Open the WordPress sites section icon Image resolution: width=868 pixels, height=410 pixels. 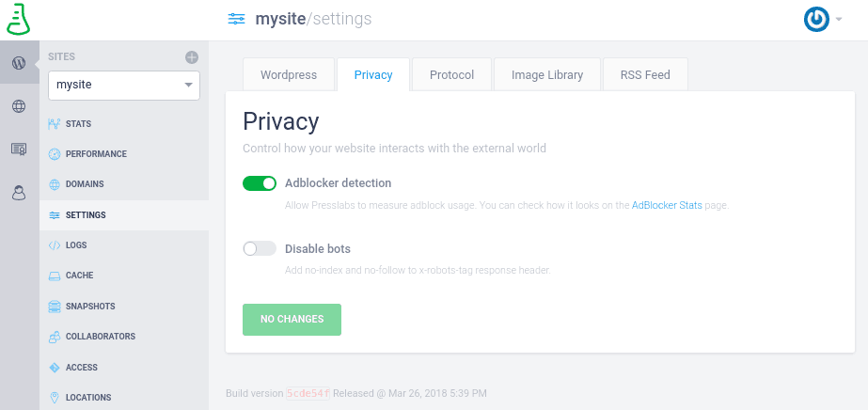click(x=19, y=63)
